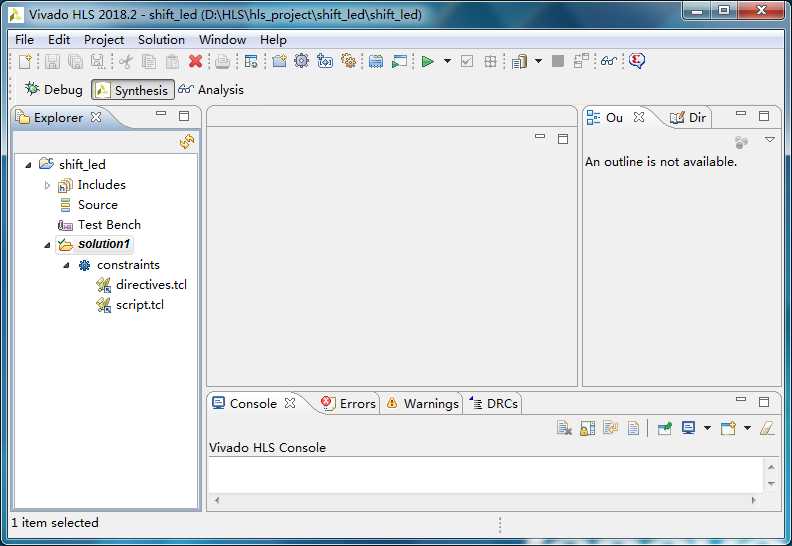Image resolution: width=792 pixels, height=546 pixels.
Task: Open dropdown arrow beside Open Report icon
Action: pyautogui.click(x=538, y=61)
